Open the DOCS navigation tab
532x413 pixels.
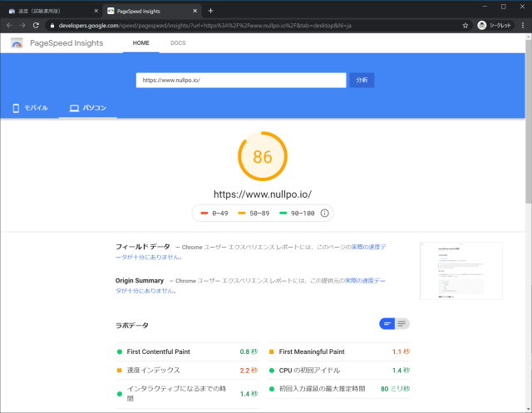178,43
